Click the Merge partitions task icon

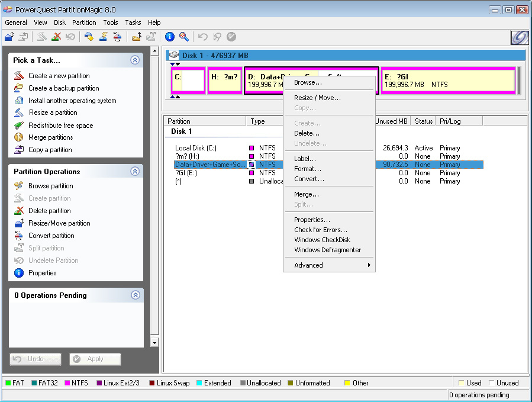19,137
